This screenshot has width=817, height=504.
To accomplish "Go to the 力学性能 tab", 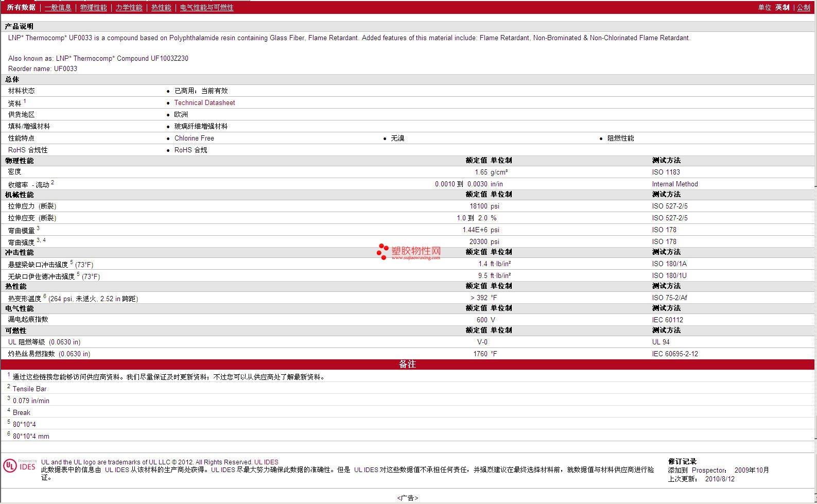I will pyautogui.click(x=129, y=7).
